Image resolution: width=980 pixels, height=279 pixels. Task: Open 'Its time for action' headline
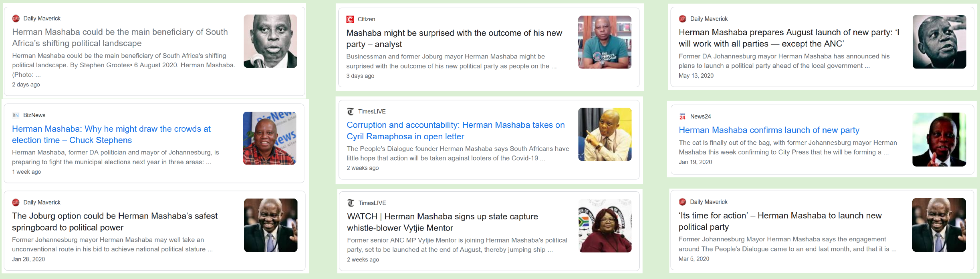click(780, 221)
